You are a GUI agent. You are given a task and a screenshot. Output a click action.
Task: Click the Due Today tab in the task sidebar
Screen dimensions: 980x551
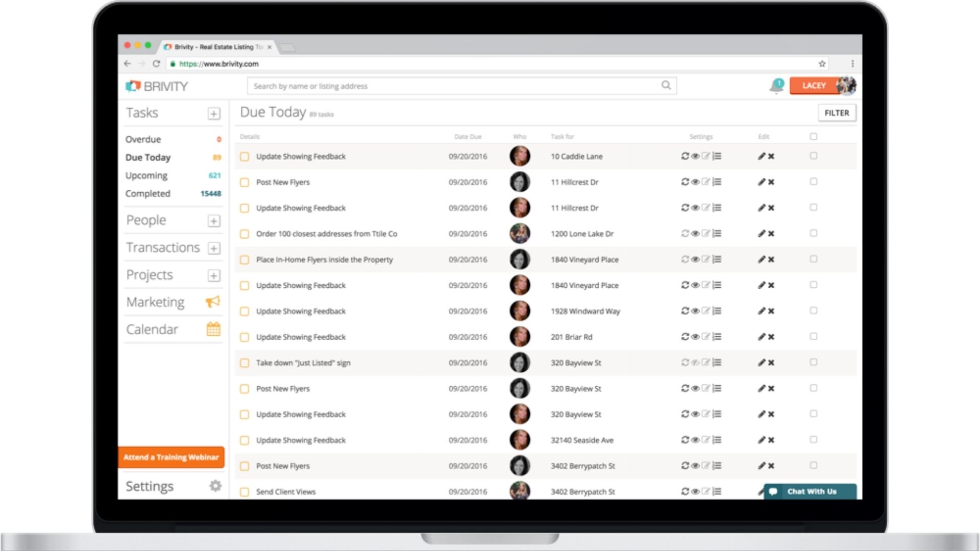[x=148, y=158]
